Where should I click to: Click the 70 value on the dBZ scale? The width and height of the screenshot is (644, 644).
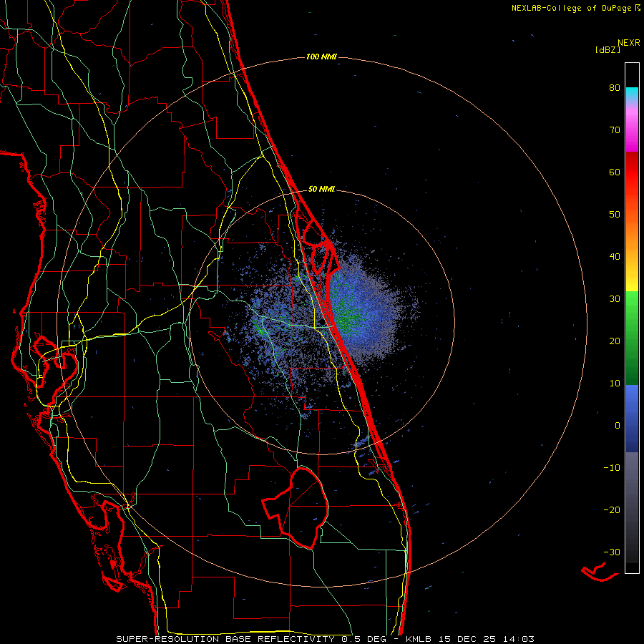pyautogui.click(x=615, y=130)
